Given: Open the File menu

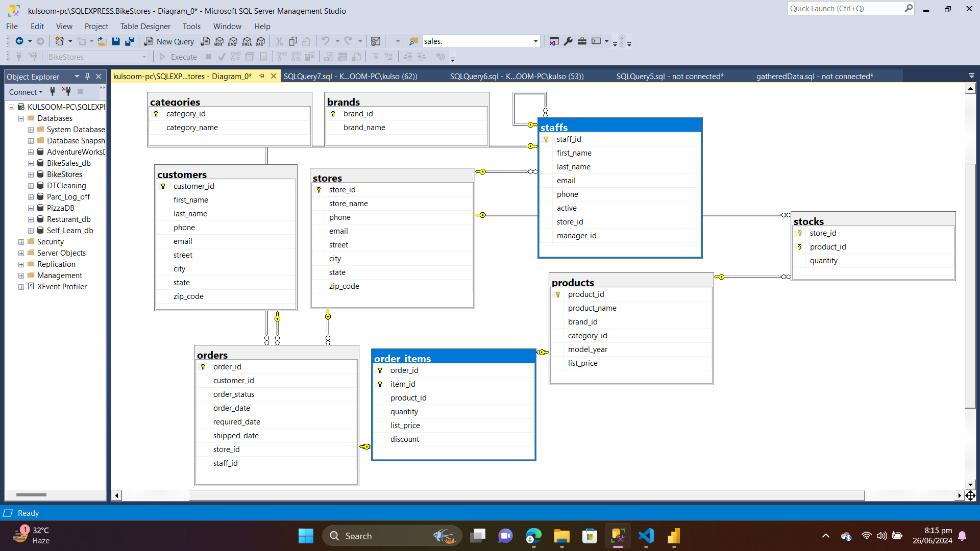Looking at the screenshot, I should coord(12,26).
